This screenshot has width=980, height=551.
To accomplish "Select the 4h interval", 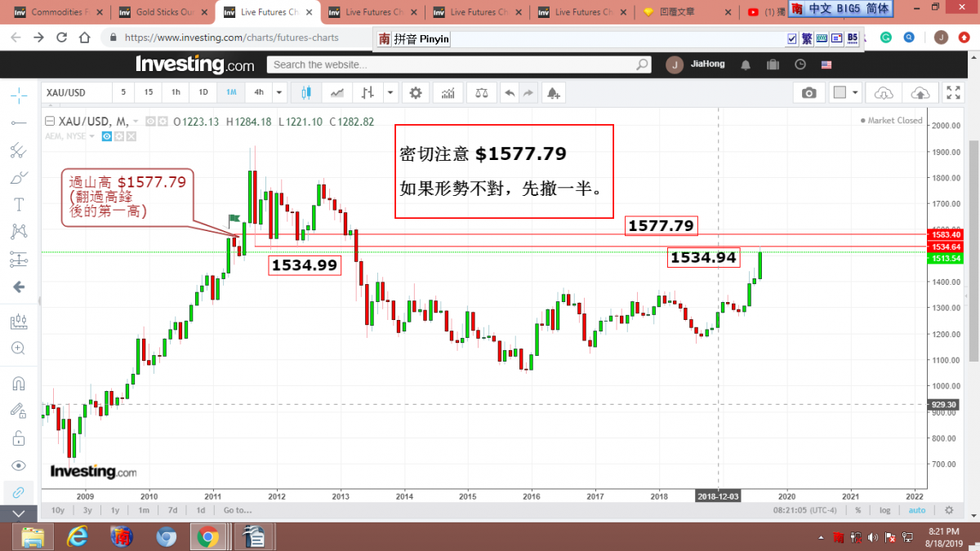I will (x=259, y=93).
